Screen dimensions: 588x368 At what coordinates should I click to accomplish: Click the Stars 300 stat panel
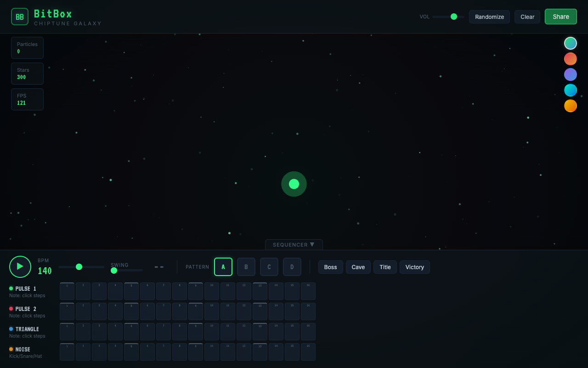27,74
